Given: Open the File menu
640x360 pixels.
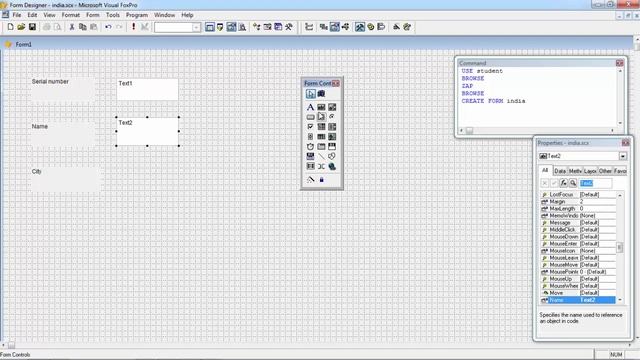Looking at the screenshot, I should click(x=17, y=15).
